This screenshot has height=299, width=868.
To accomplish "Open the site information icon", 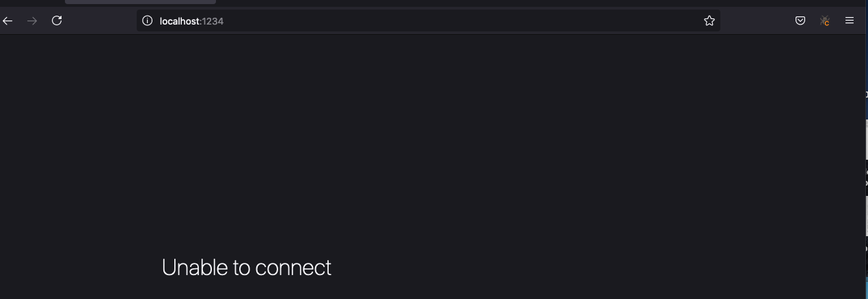I will pyautogui.click(x=147, y=21).
